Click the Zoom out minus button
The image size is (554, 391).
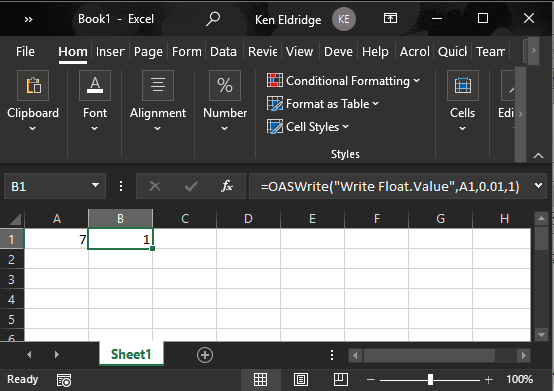point(371,380)
